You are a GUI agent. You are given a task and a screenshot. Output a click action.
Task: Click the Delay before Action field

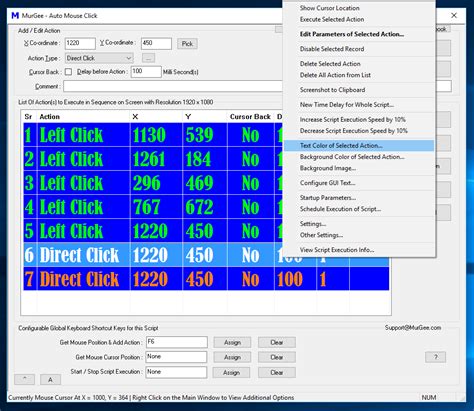coord(146,72)
